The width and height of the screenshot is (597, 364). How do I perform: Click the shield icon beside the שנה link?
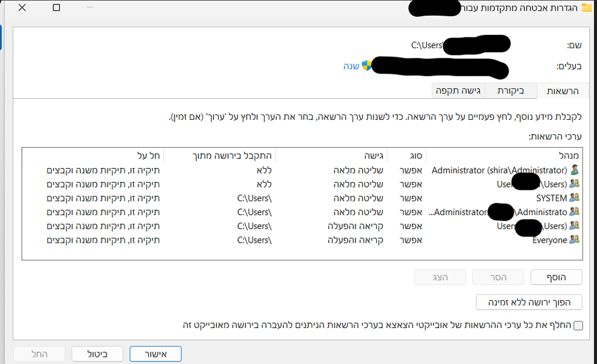coord(366,66)
